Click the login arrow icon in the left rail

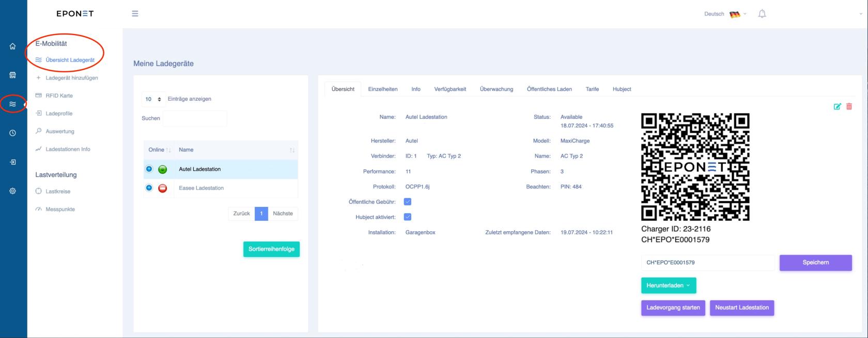coord(13,162)
